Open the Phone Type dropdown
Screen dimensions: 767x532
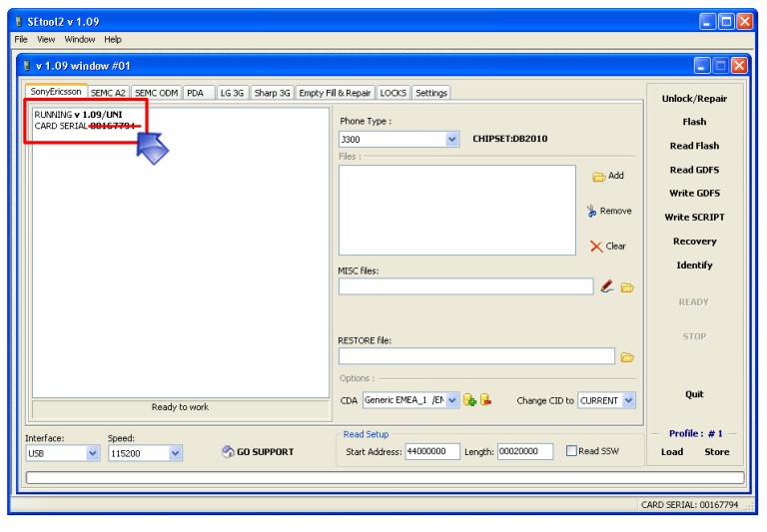452,140
